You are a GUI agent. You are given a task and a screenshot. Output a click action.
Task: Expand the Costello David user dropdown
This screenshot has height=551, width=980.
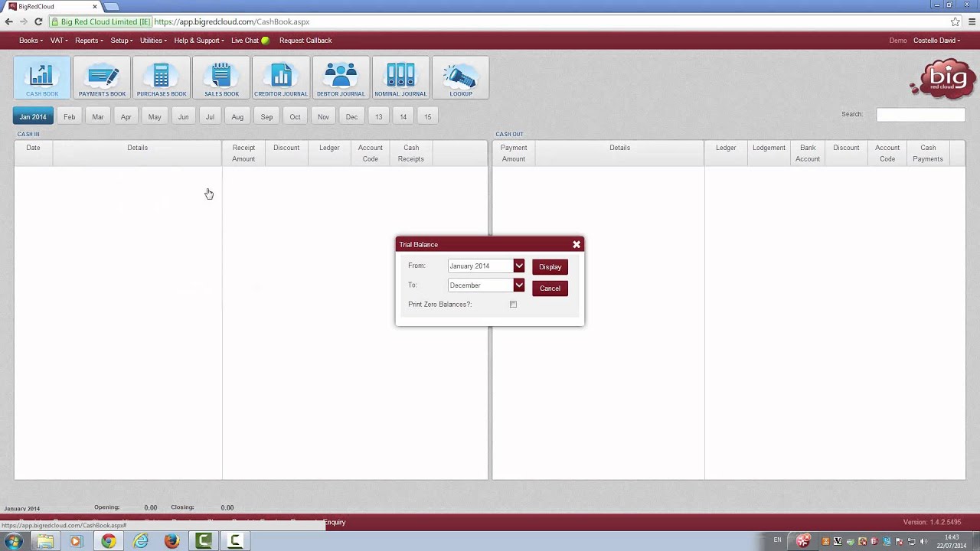936,41
